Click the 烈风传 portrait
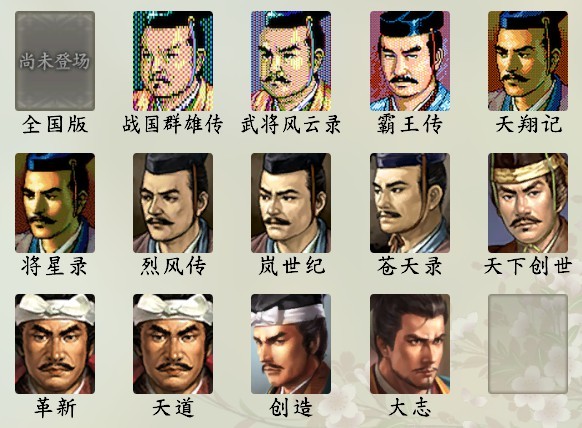582x428 pixels. click(x=173, y=203)
